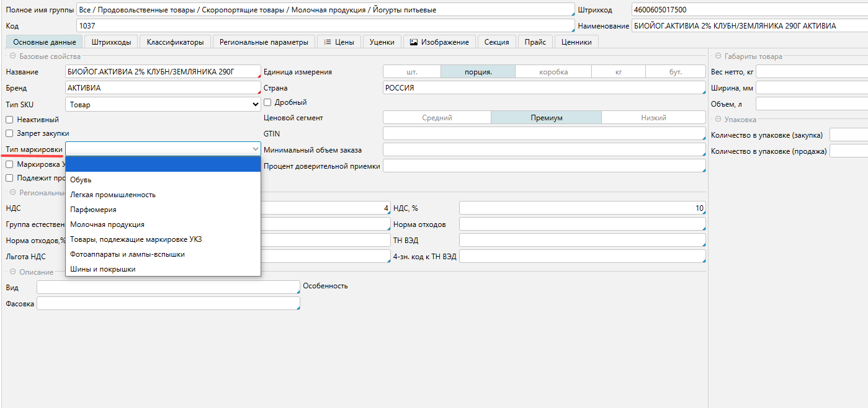The height and width of the screenshot is (408, 868).
Task: Choose the Низкий price segment
Action: pos(653,118)
